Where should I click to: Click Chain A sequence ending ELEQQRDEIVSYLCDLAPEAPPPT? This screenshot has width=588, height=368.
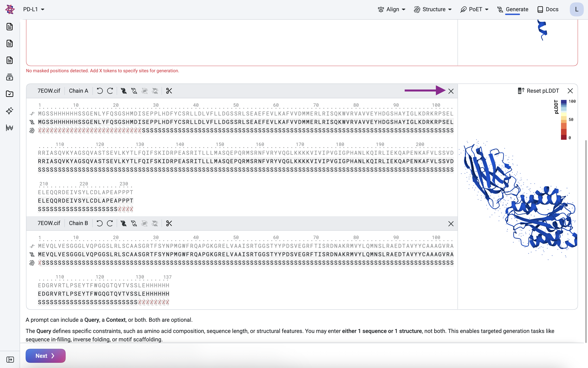[x=86, y=201]
